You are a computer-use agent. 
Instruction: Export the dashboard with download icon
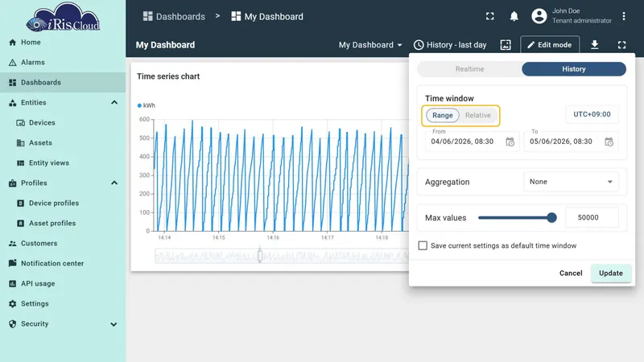tap(594, 45)
